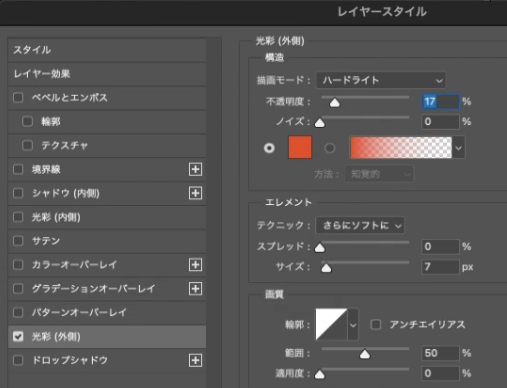The image size is (507, 388).
Task: Select the パターンオーバーレイ row label
Action: [79, 313]
